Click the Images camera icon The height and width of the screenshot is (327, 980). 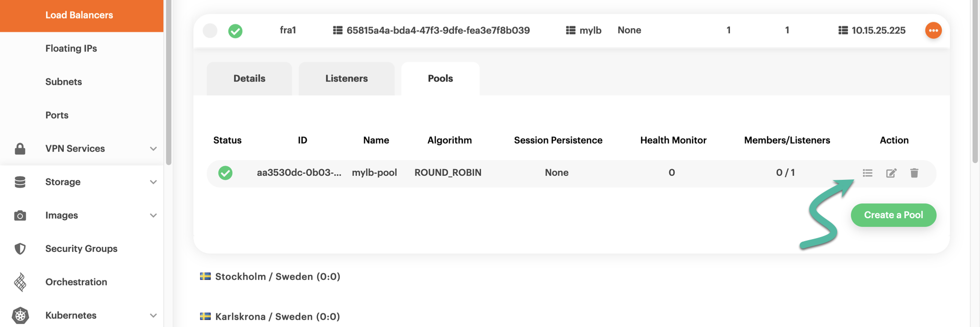point(20,216)
